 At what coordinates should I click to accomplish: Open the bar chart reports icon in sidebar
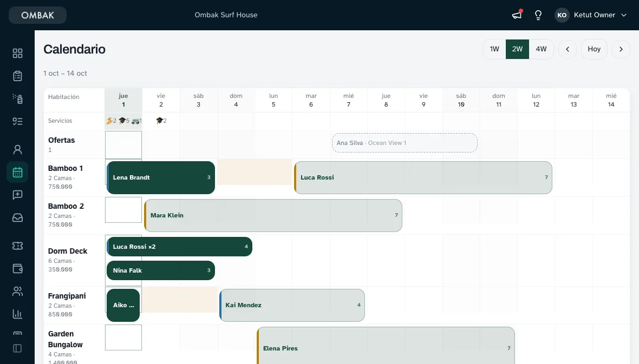pyautogui.click(x=17, y=314)
